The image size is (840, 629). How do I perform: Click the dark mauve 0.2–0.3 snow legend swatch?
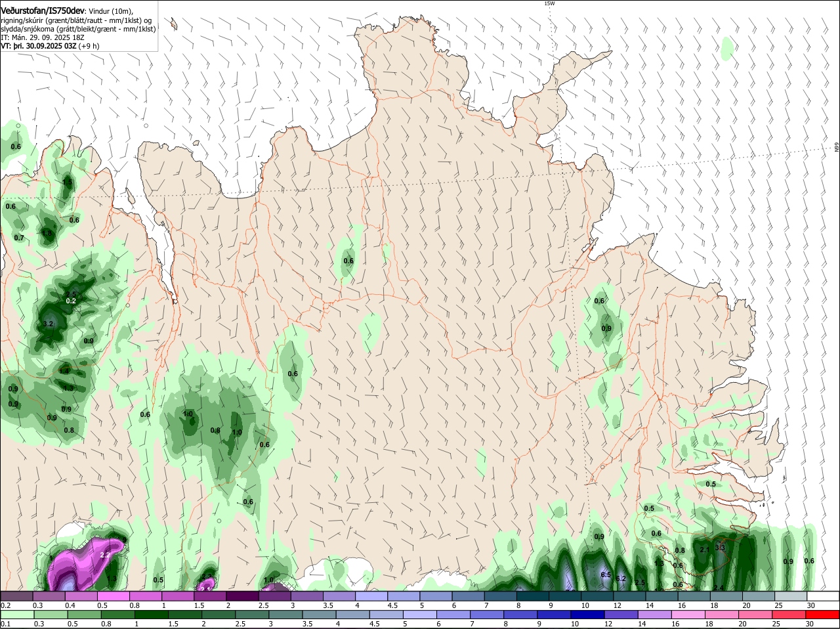pos(18,596)
